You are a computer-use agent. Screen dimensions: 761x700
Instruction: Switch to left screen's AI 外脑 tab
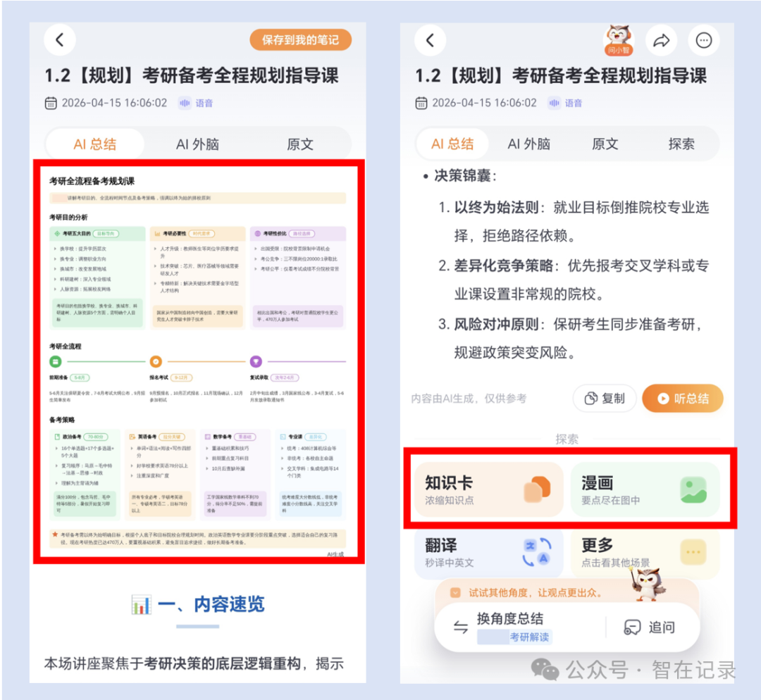click(197, 144)
